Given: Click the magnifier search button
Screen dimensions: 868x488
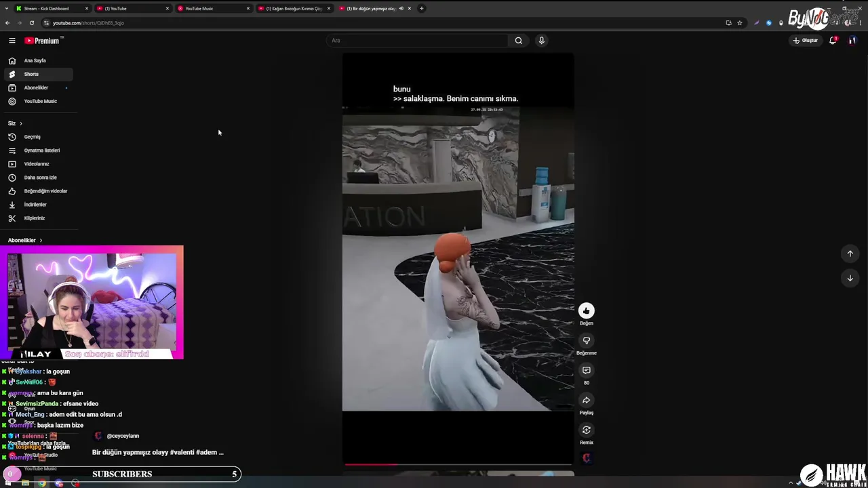Looking at the screenshot, I should [519, 41].
